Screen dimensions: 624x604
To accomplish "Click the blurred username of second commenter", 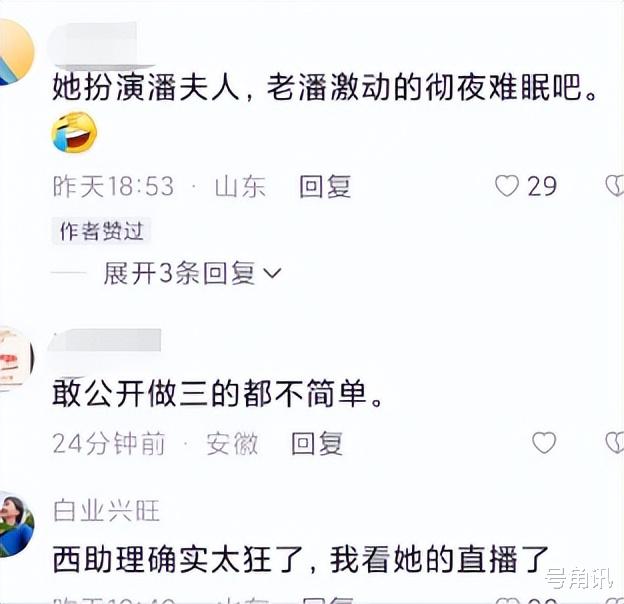I will (x=105, y=341).
